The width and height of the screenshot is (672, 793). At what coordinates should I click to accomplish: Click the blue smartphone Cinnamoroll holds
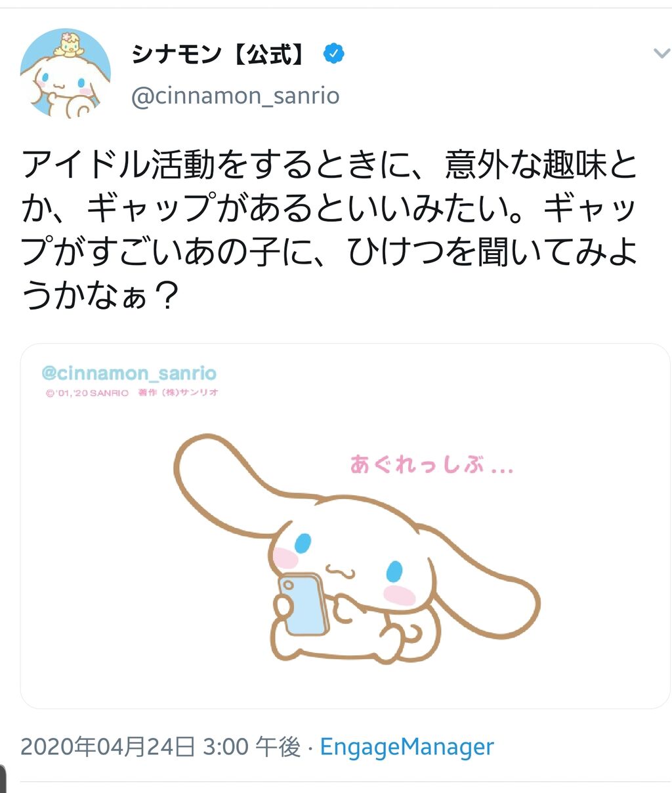(303, 604)
